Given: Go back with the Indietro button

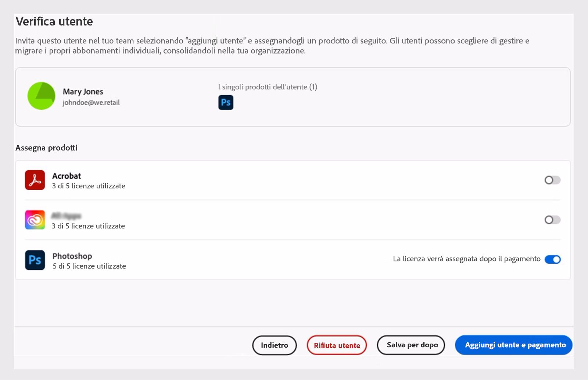Looking at the screenshot, I should (x=275, y=345).
